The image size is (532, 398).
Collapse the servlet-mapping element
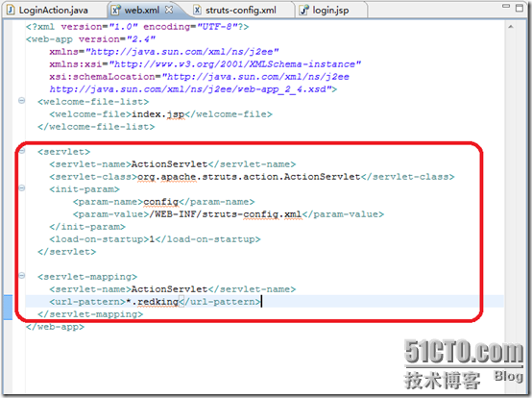click(21, 275)
